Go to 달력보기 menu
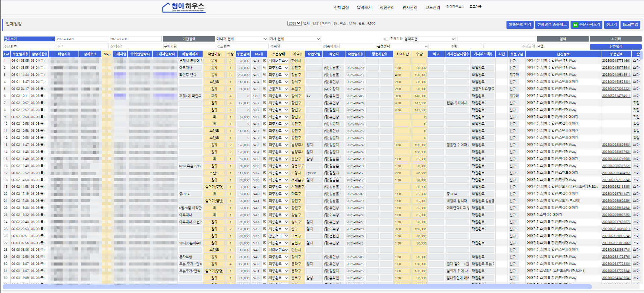Screen dimensions: 644x293 pos(364,7)
